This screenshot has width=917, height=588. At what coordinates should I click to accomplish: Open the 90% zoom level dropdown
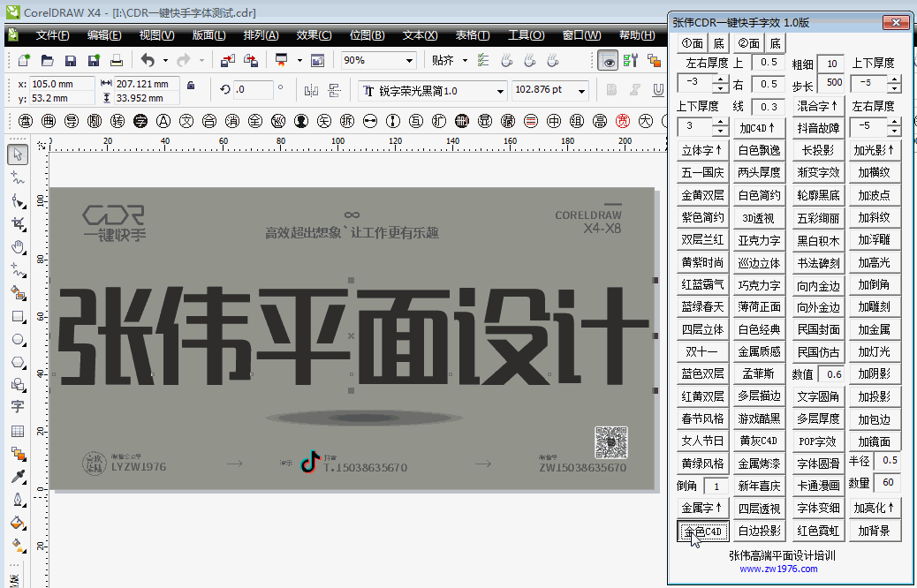pyautogui.click(x=409, y=60)
